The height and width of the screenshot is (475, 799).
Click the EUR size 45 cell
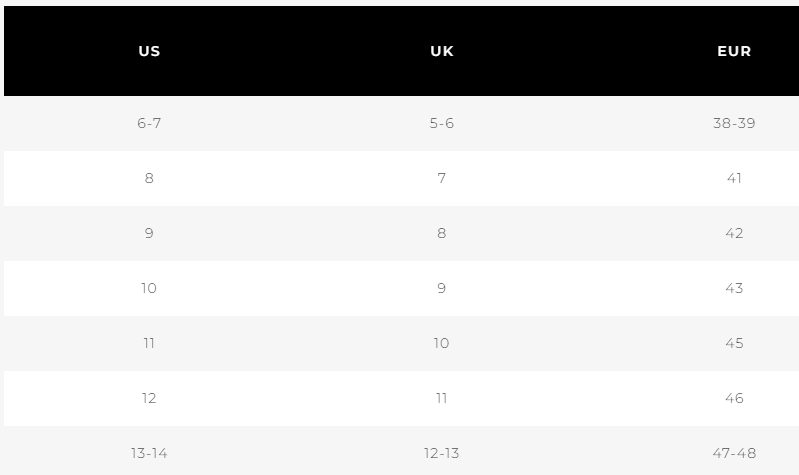(x=734, y=343)
